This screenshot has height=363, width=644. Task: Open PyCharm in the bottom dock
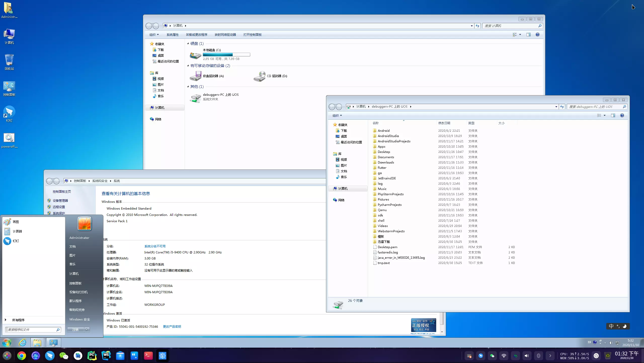tap(92, 356)
